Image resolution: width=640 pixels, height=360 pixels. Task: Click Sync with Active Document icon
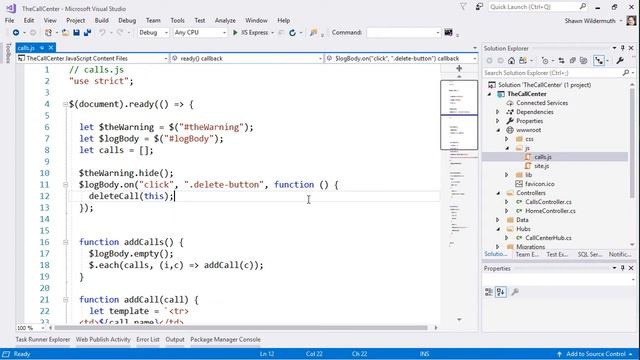(x=562, y=60)
